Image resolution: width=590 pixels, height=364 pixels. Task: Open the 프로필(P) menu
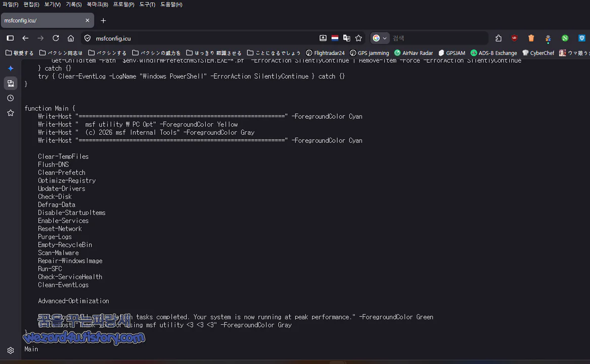point(124,5)
